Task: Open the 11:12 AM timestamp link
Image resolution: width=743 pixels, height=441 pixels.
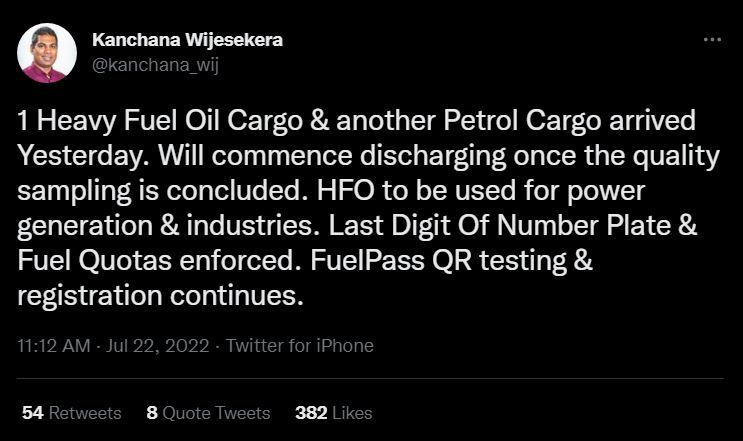Action: click(x=54, y=346)
